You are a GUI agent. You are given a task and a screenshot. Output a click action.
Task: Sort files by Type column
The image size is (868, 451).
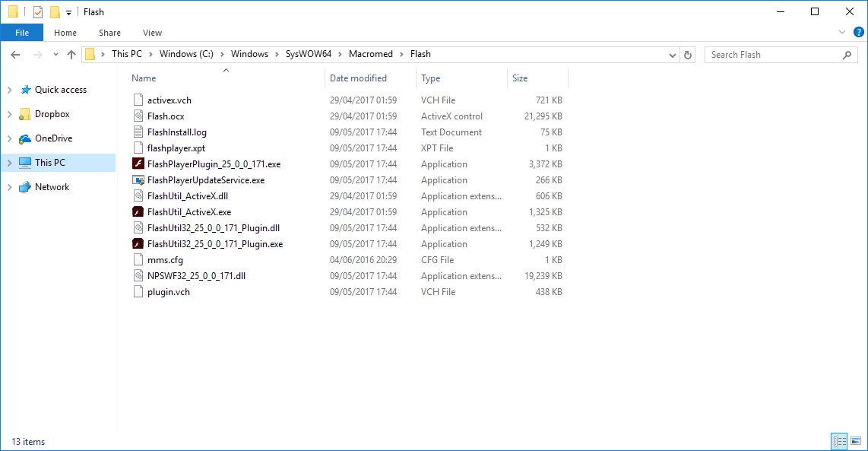click(x=431, y=78)
